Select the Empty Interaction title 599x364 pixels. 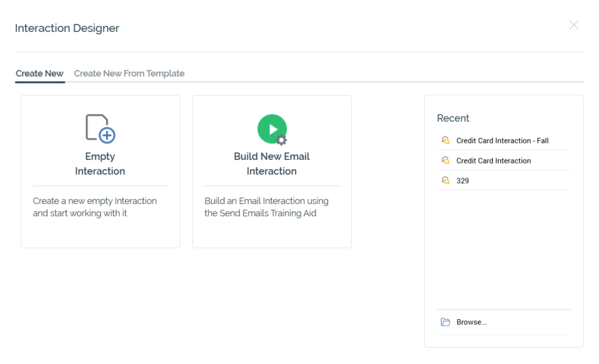pyautogui.click(x=100, y=164)
